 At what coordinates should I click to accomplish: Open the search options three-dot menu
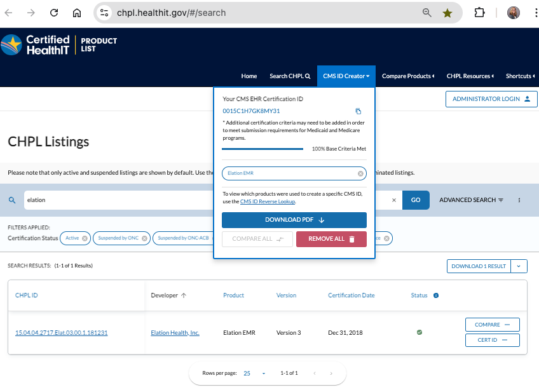[519, 200]
